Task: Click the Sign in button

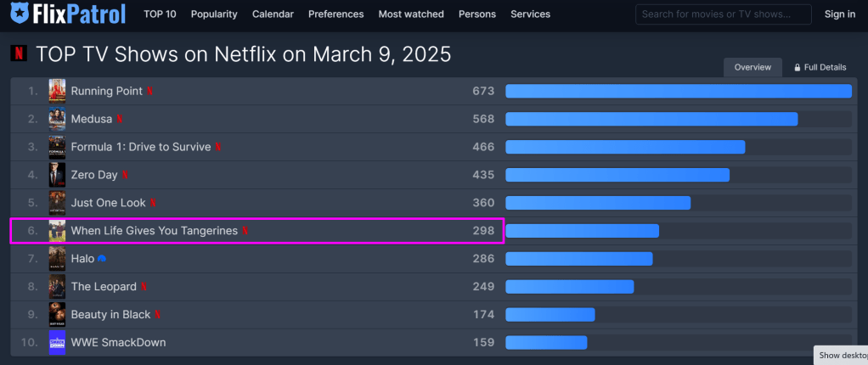Action: click(x=839, y=14)
